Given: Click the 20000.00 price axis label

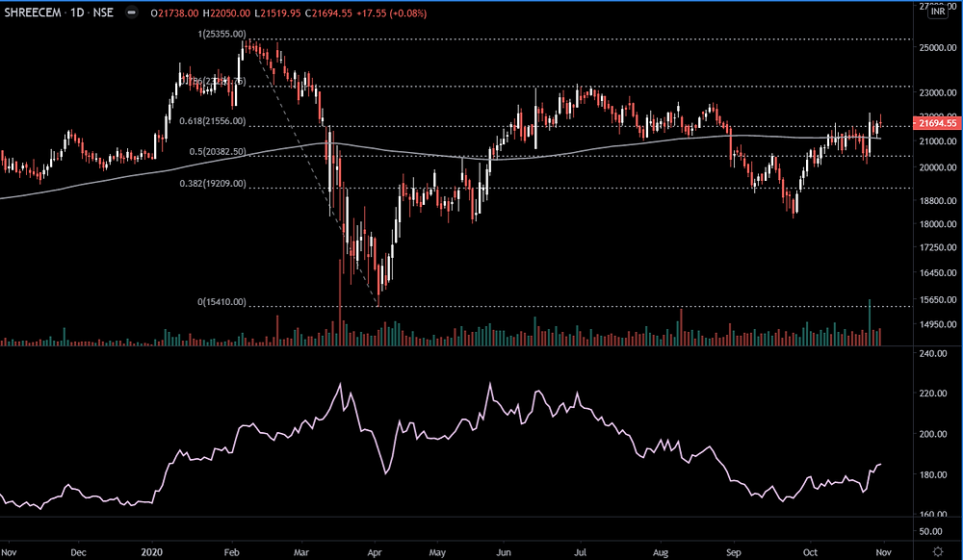Looking at the screenshot, I should point(938,166).
